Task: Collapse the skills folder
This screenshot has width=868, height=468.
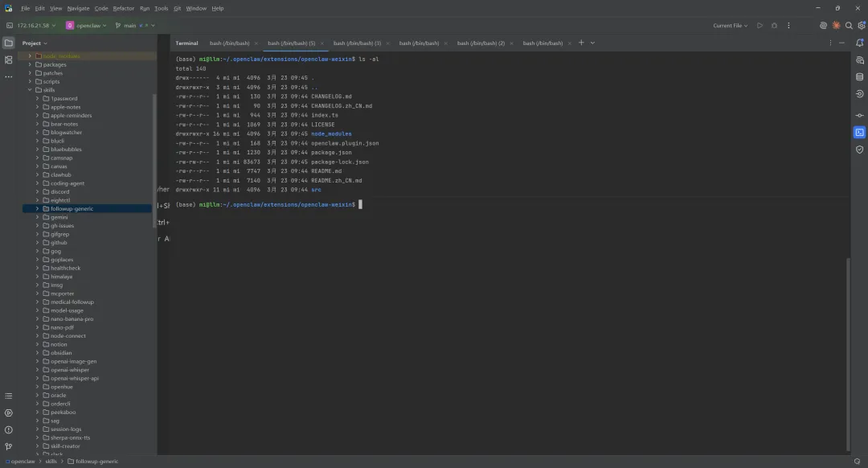Action: click(x=30, y=90)
